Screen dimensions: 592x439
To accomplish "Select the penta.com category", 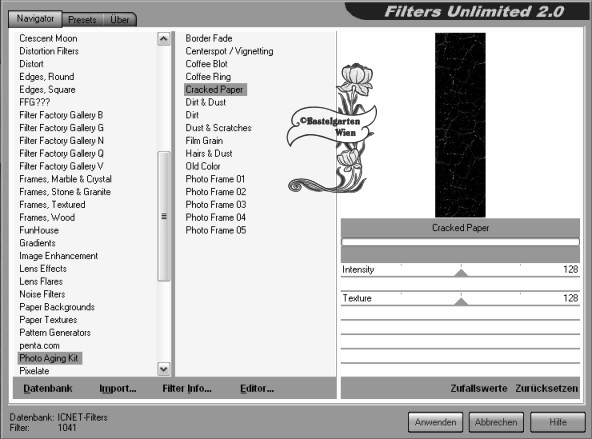I will click(39, 345).
